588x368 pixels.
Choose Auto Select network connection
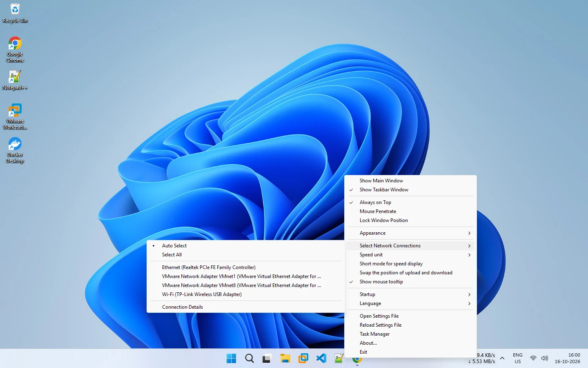[x=245, y=246]
